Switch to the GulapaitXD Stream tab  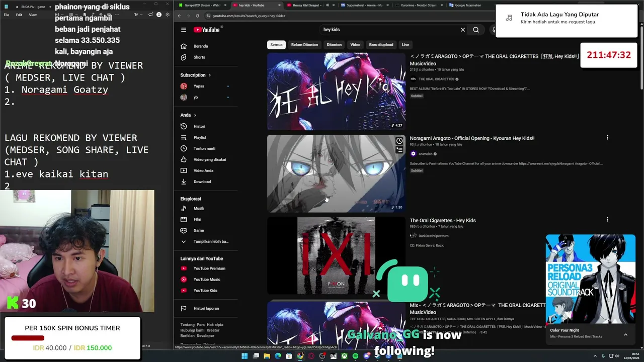[201, 5]
